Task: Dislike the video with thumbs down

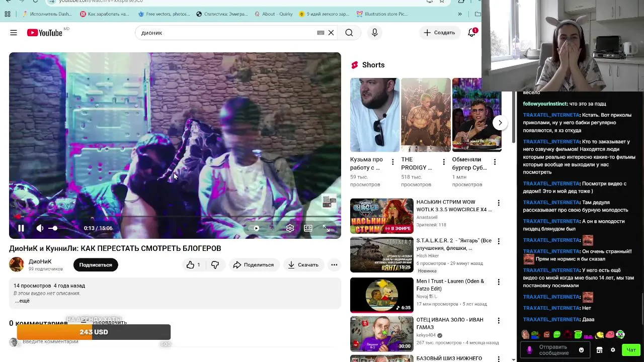Action: pos(215,265)
